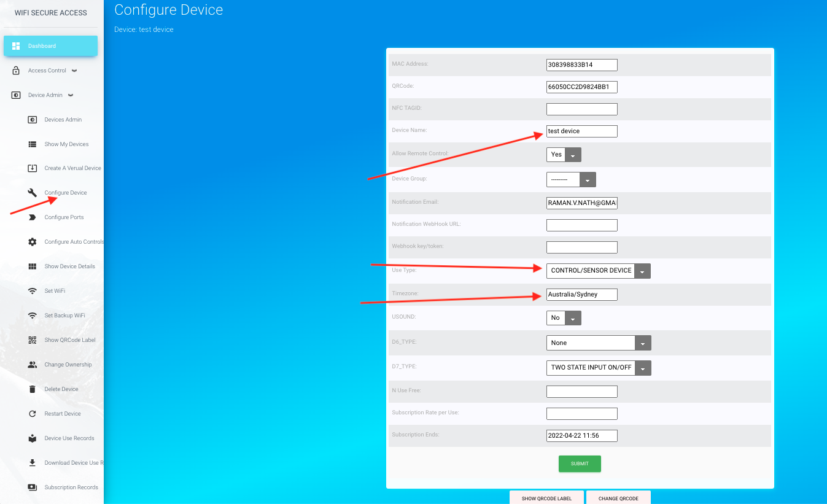The height and width of the screenshot is (504, 827).
Task: Click the Show My Devices list icon
Action: (x=33, y=144)
